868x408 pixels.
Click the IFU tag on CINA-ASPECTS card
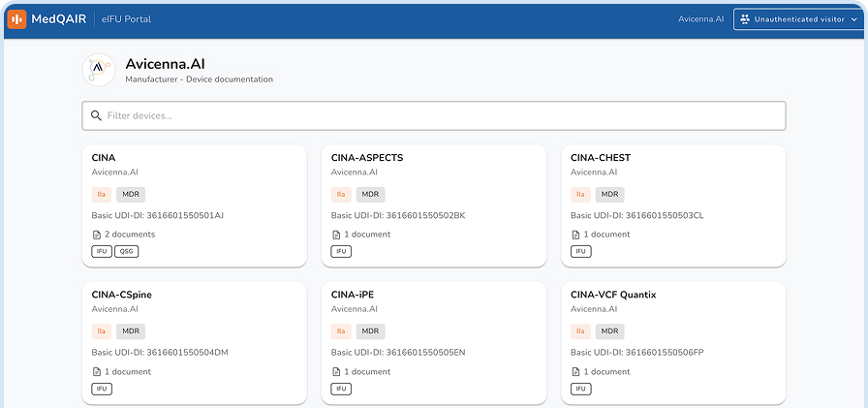[342, 252]
